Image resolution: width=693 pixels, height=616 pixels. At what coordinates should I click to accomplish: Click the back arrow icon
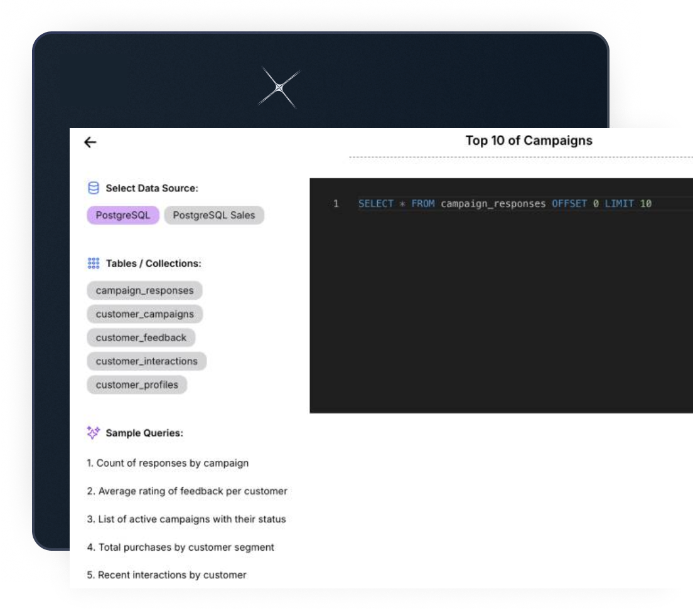click(x=90, y=142)
